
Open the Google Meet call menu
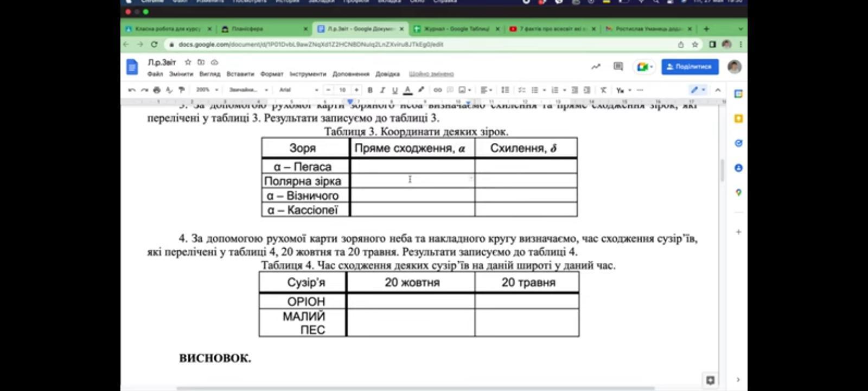644,67
